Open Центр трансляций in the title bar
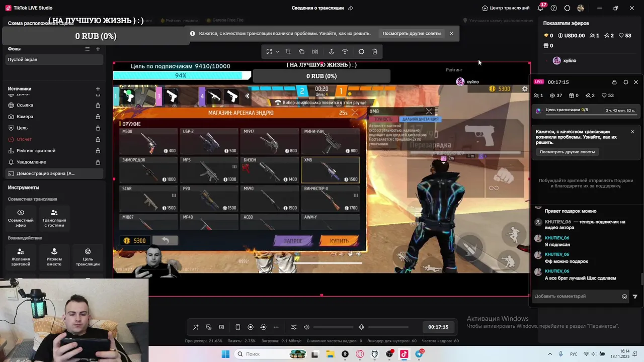 pyautogui.click(x=505, y=8)
